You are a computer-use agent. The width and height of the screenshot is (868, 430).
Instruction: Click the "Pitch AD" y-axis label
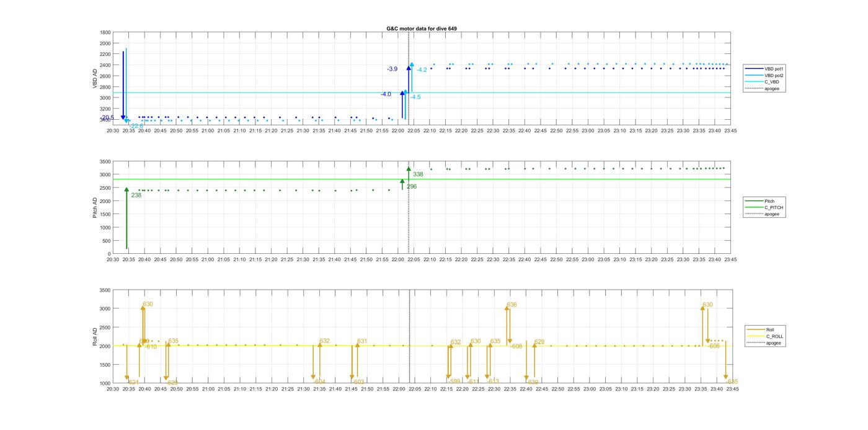pyautogui.click(x=95, y=208)
